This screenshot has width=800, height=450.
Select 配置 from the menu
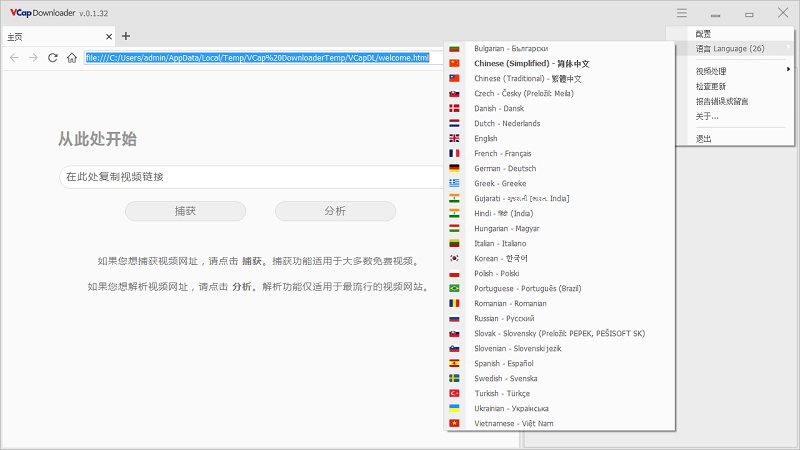click(x=705, y=33)
